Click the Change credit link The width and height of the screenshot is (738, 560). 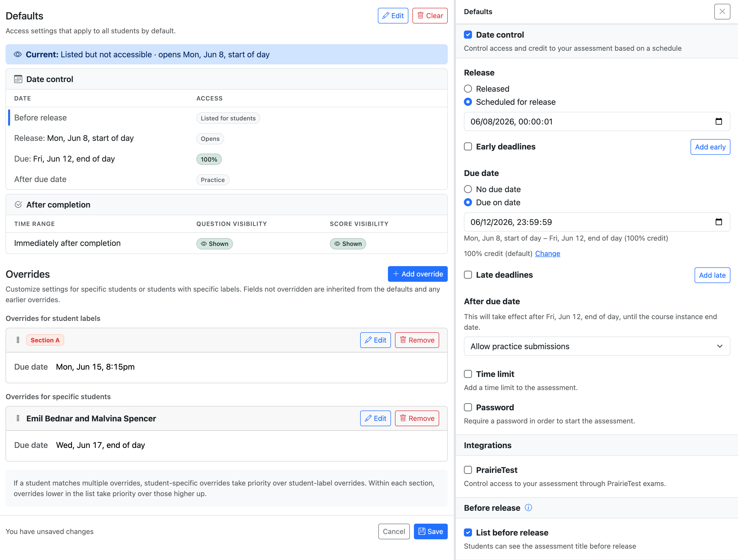click(x=547, y=254)
